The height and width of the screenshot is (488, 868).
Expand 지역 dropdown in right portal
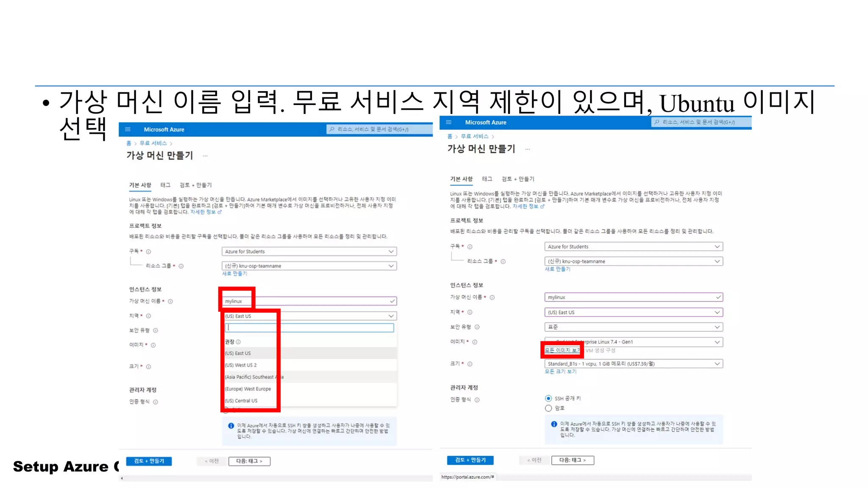(634, 312)
